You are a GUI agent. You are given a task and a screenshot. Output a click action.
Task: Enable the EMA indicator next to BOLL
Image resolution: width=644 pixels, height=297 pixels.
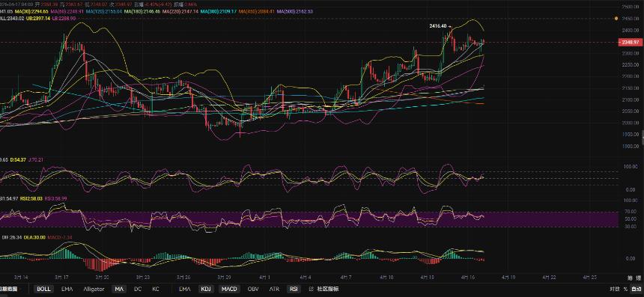[x=67, y=289]
